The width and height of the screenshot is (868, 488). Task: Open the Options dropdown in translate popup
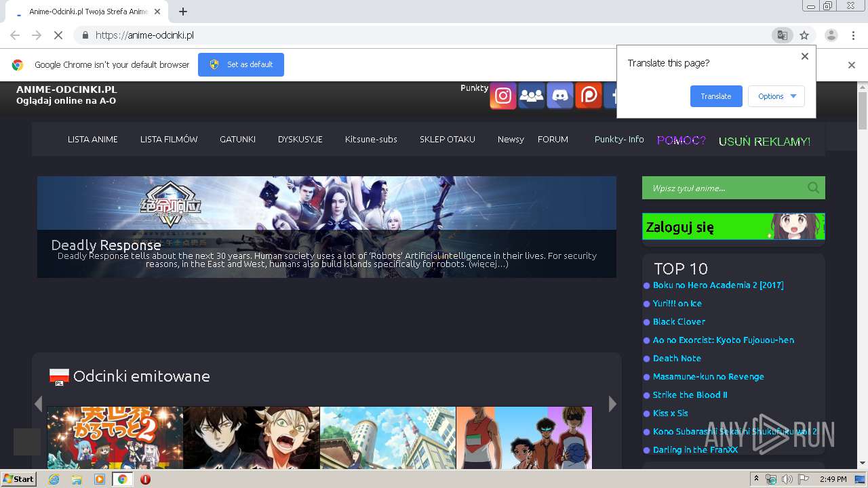click(776, 96)
